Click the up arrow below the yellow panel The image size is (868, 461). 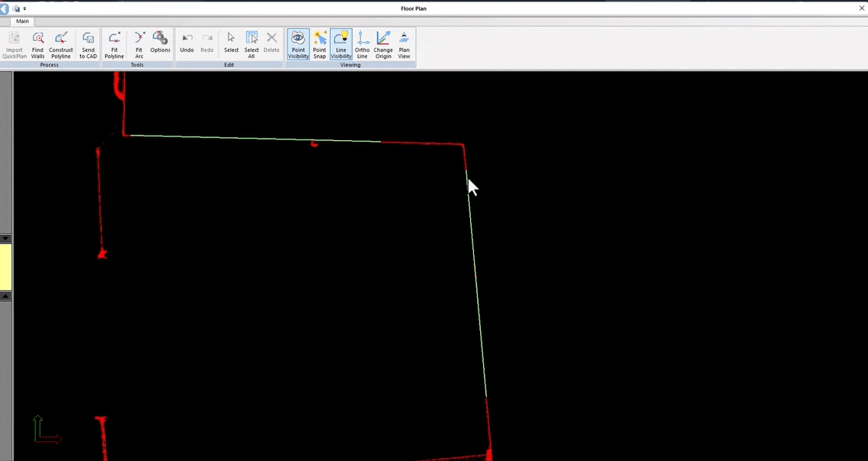coord(5,296)
